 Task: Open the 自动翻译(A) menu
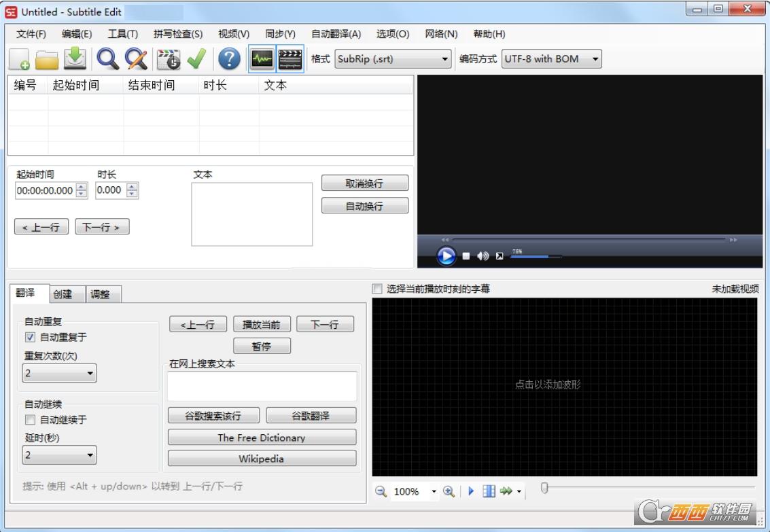tap(336, 34)
